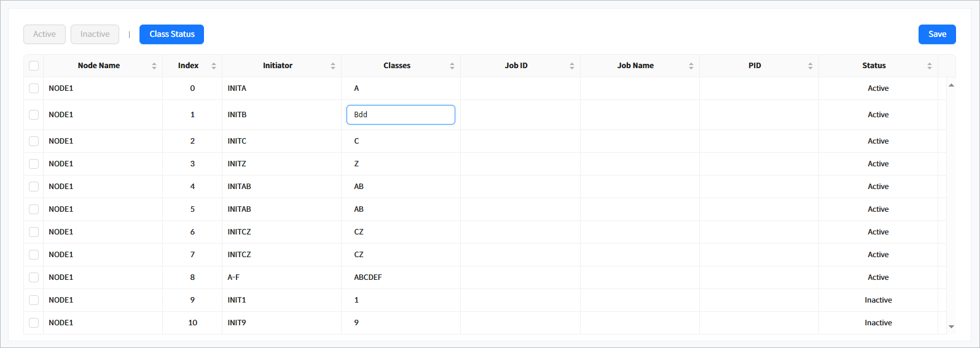Select the checkbox for INITA row

tap(34, 88)
